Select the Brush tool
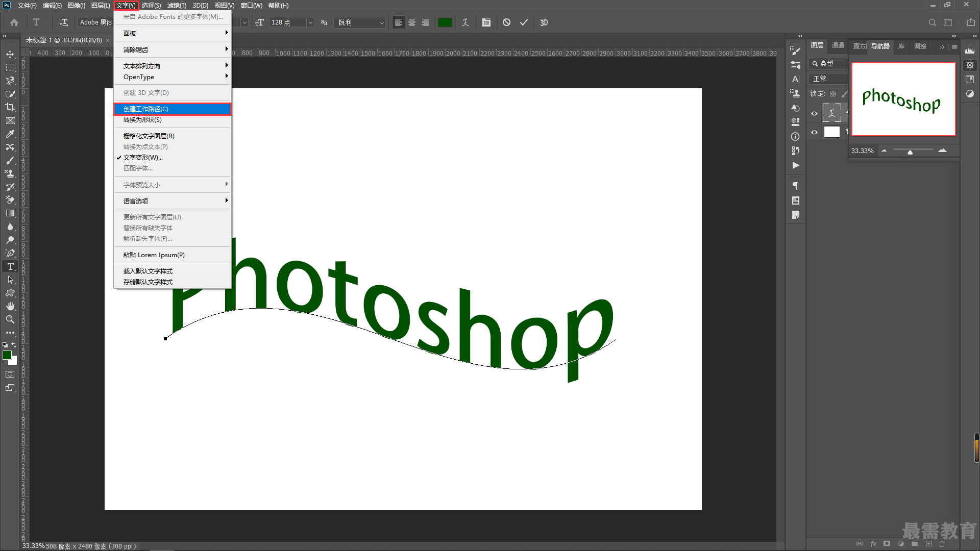Viewport: 980px width, 551px height. tap(10, 160)
